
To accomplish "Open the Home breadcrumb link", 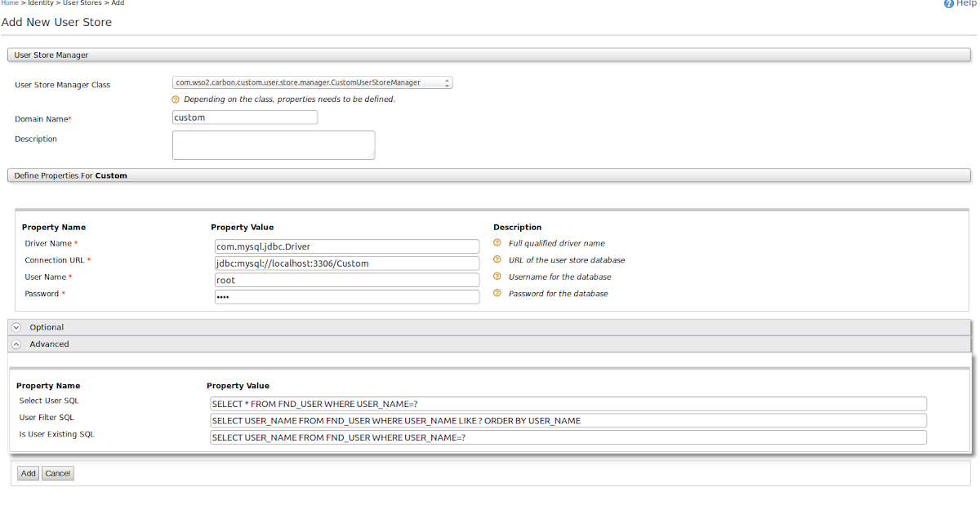I will [x=8, y=3].
